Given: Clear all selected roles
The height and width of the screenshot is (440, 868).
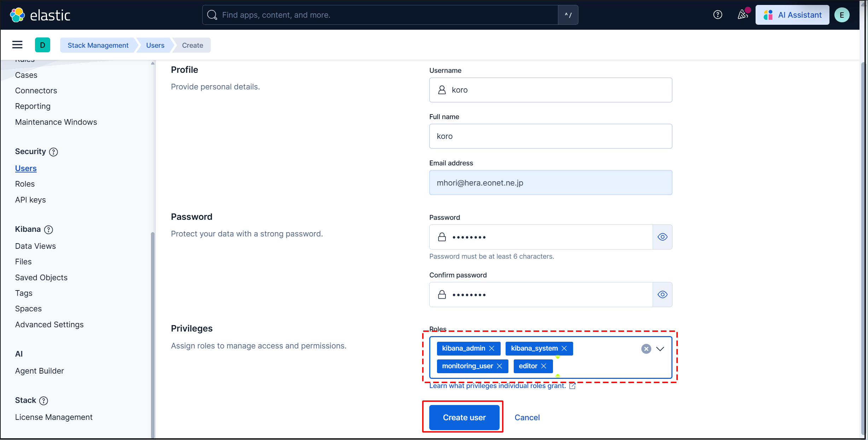Looking at the screenshot, I should pos(646,349).
